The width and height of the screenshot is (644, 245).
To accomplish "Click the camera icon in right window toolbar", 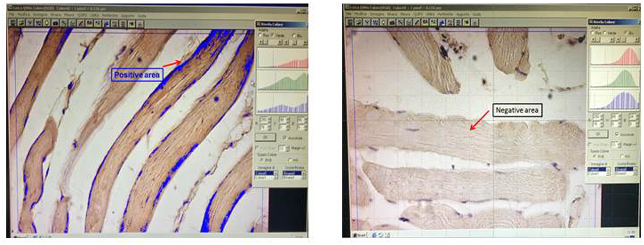I will [392, 22].
